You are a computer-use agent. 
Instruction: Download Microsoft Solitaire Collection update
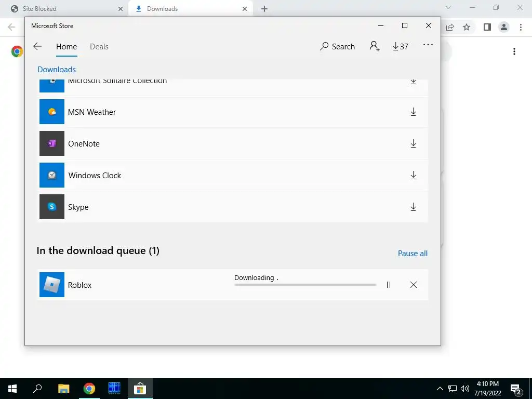click(413, 82)
